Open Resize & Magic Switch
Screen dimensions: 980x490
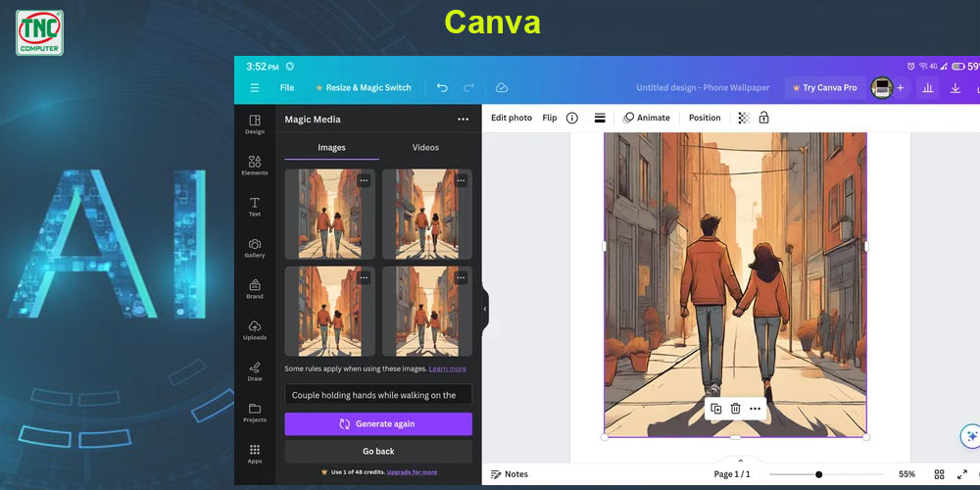[364, 88]
